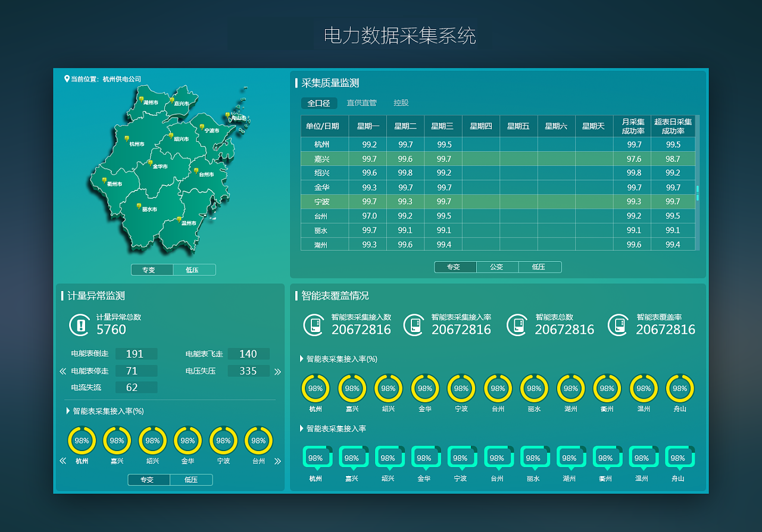762x532 pixels.
Task: Click the table's vertical scrollbar handle
Action: click(697, 193)
